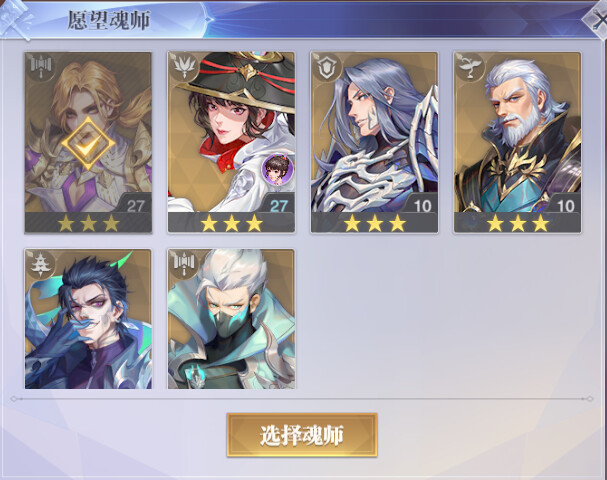Click the level 10 badge on silver-haired hero
The width and height of the screenshot is (607, 480).
coord(422,206)
